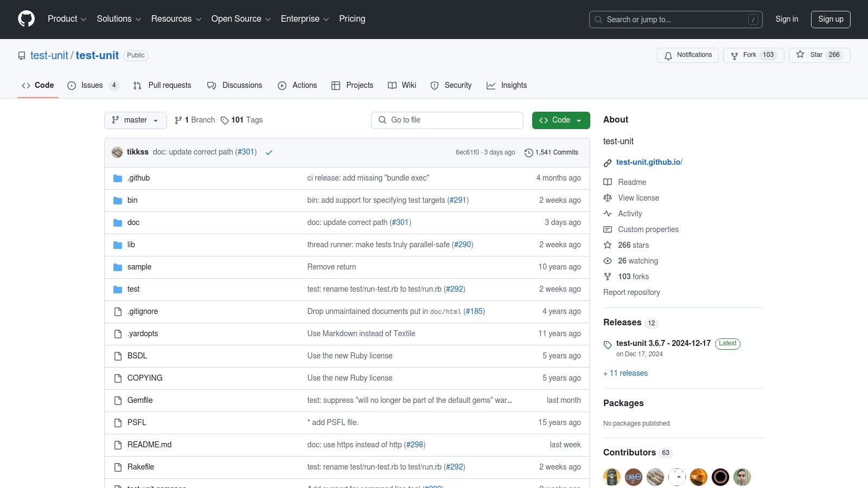Click the link icon beside test-unit.github.io
This screenshot has width=868, height=488.
pyautogui.click(x=608, y=163)
